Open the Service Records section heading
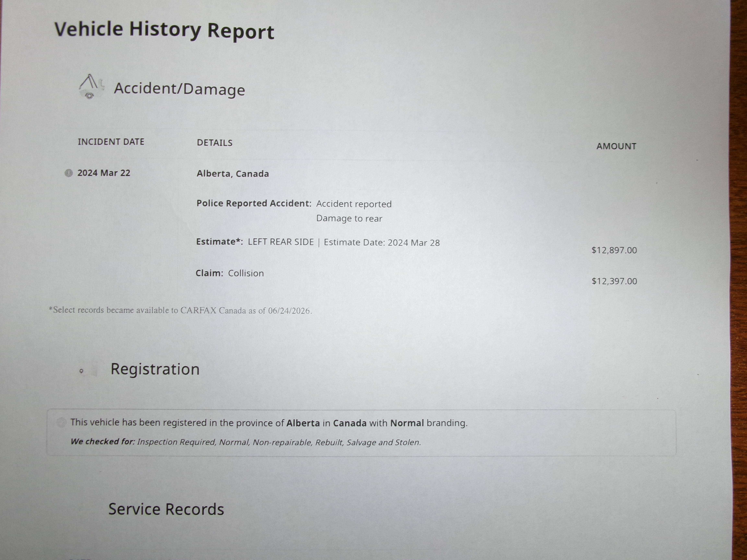Screen dimensions: 747x560 tap(166, 509)
